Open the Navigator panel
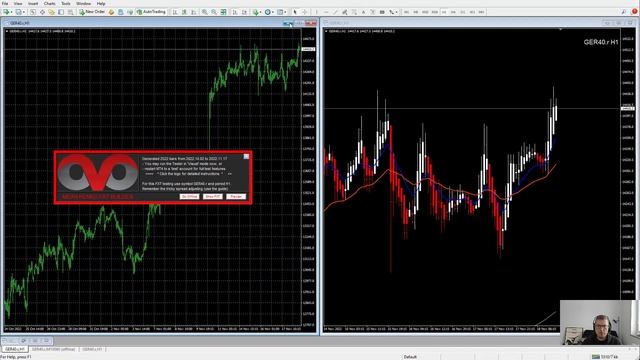640x360 pixels. coord(51,12)
